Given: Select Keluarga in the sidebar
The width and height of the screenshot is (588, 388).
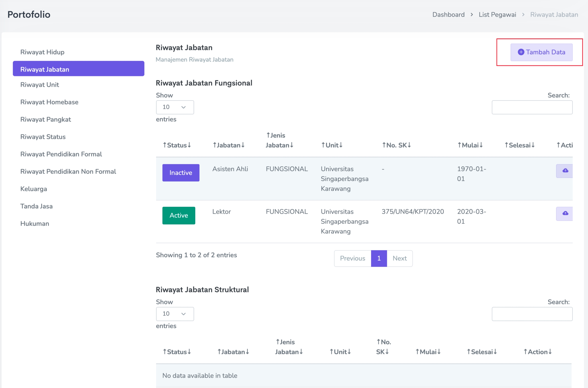Looking at the screenshot, I should (x=34, y=189).
